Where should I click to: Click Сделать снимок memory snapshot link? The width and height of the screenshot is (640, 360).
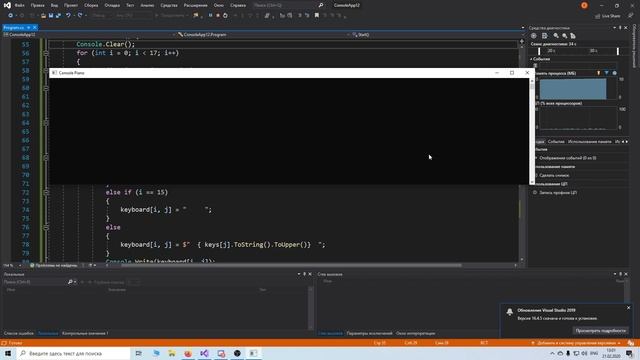tap(554, 176)
